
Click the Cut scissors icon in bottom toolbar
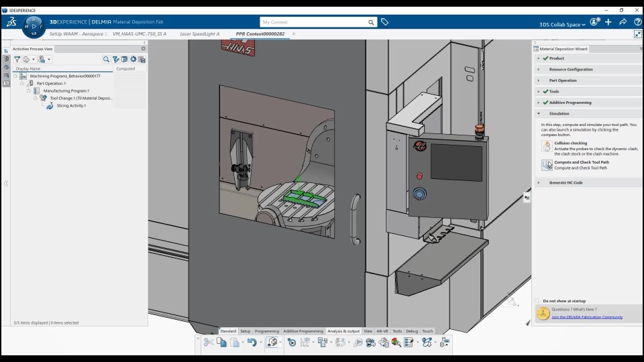pyautogui.click(x=209, y=342)
